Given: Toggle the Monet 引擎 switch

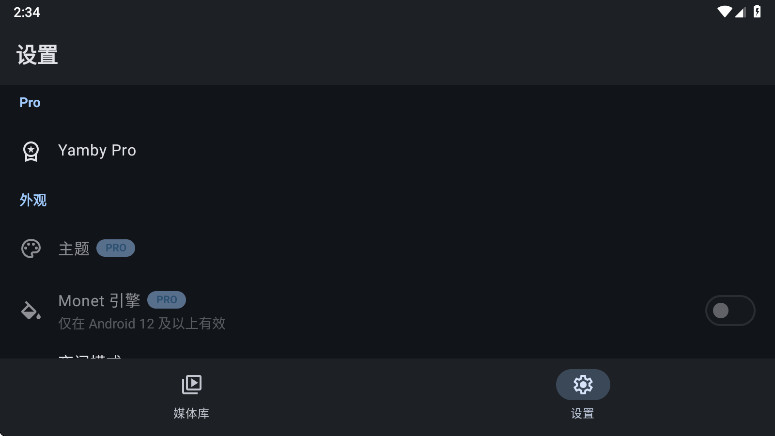Looking at the screenshot, I should coord(730,310).
